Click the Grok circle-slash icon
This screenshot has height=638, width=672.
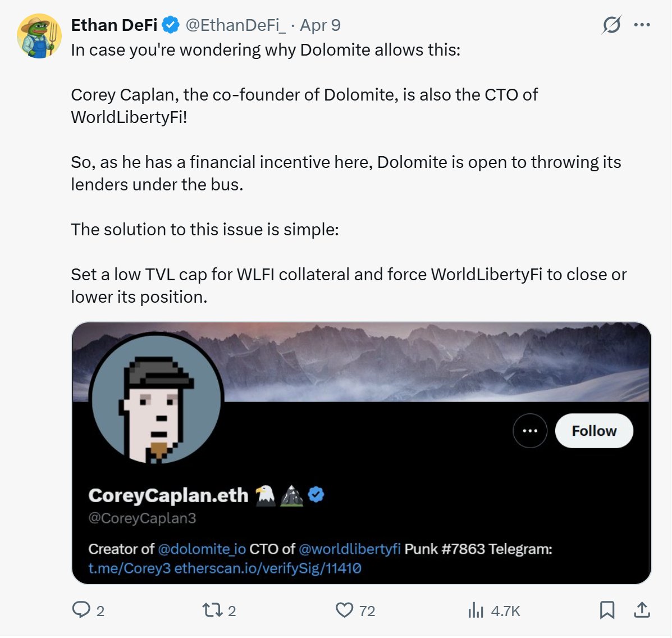611,25
